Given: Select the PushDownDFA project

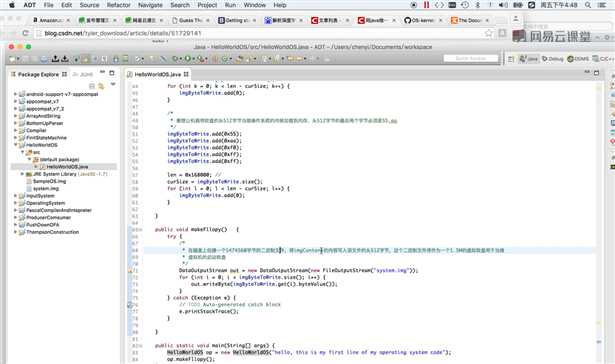Looking at the screenshot, I should click(x=42, y=225).
